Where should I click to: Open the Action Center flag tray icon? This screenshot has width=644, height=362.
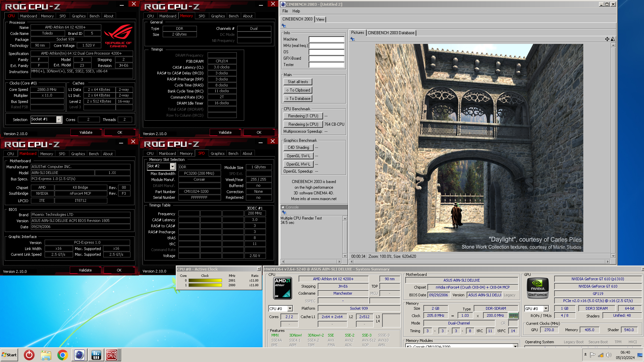click(x=593, y=355)
